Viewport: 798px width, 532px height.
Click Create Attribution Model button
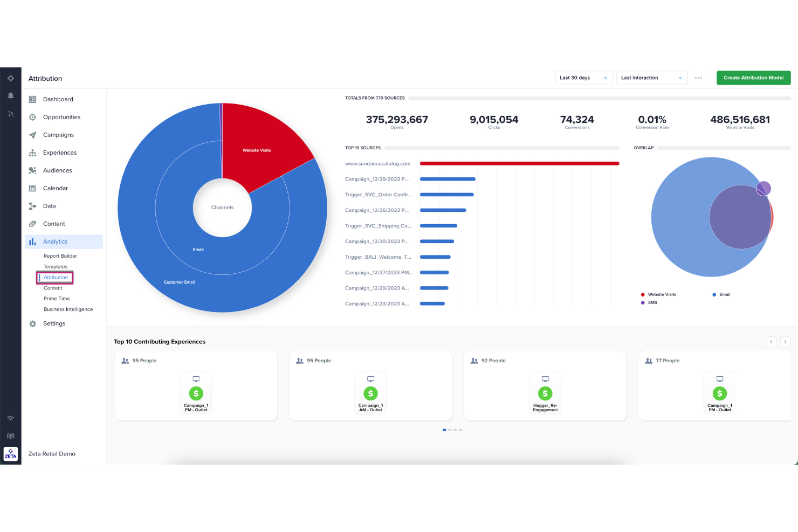753,78
